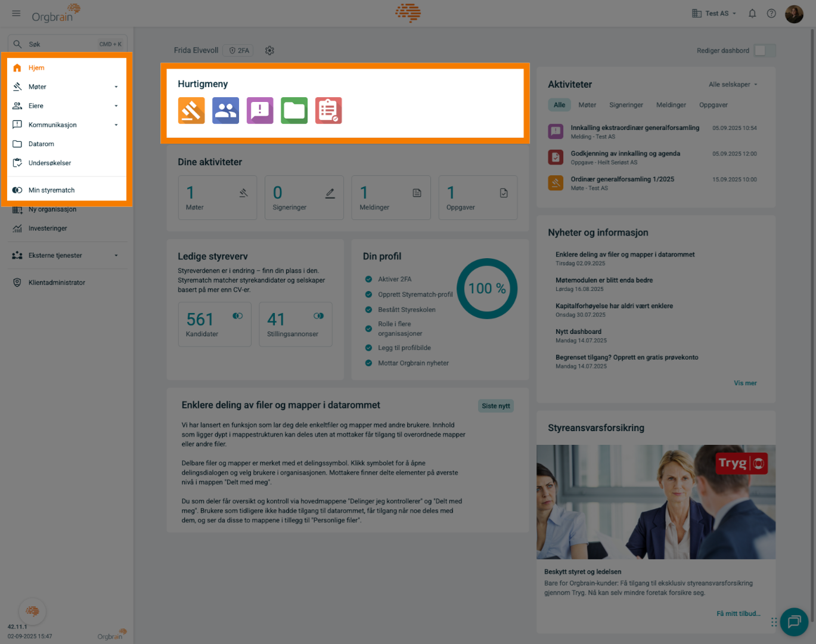816x644 pixels.
Task: Expand the Møter sidebar submenu arrow
Action: click(x=116, y=87)
